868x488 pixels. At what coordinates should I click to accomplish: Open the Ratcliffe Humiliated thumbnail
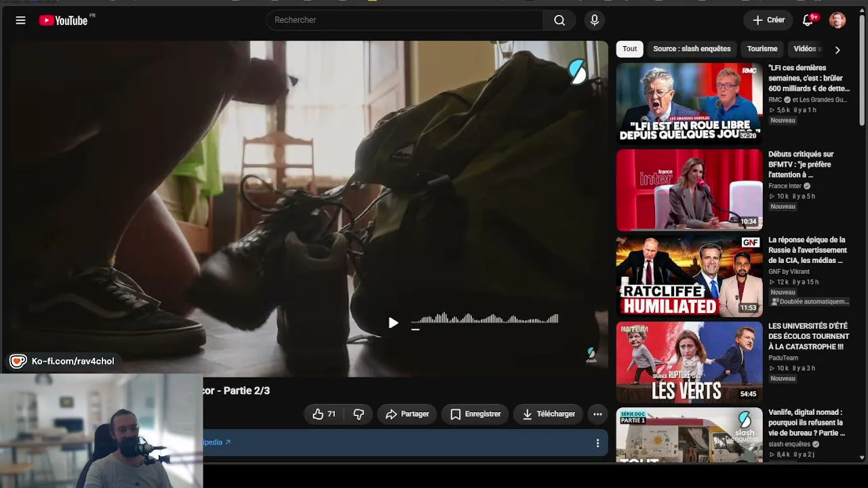(689, 276)
